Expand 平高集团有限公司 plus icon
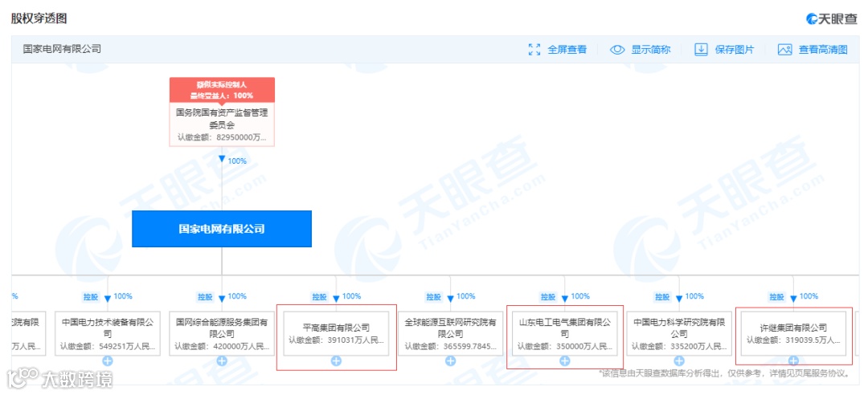The image size is (868, 395). click(x=336, y=361)
